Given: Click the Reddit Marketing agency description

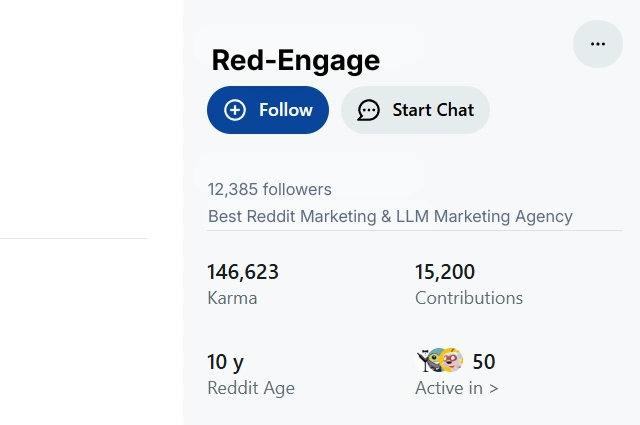Looking at the screenshot, I should pos(390,216).
